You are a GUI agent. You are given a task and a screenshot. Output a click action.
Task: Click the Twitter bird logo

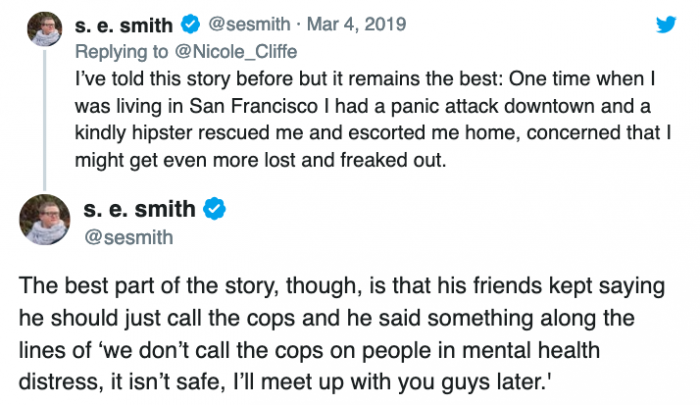[x=661, y=25]
